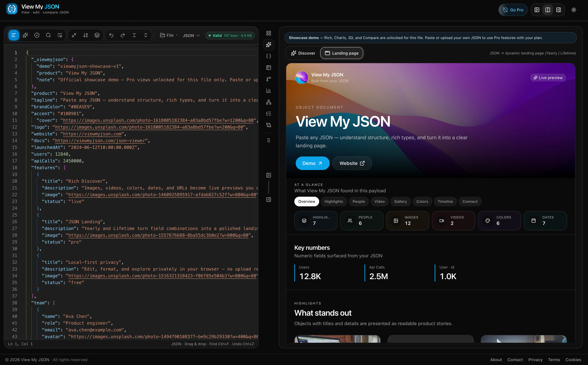The width and height of the screenshot is (588, 365).
Task: Click the minify/compress arrows icon
Action: [74, 35]
